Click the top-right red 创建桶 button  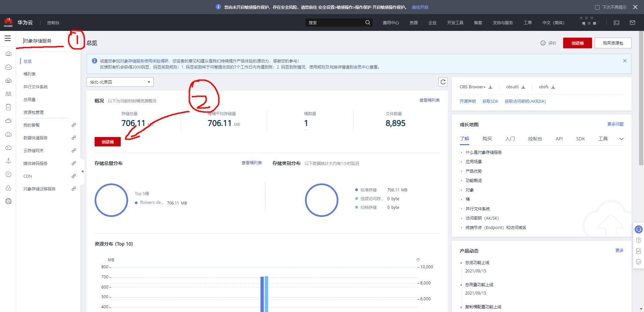pyautogui.click(x=578, y=43)
